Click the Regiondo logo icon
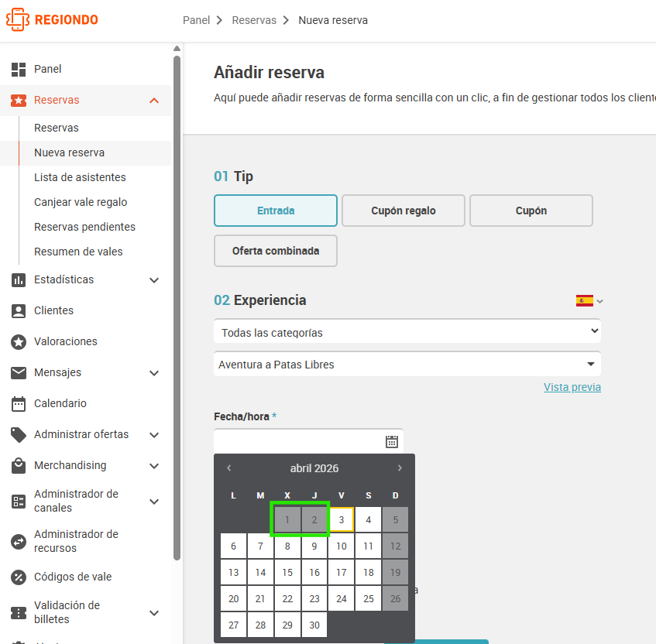This screenshot has height=644, width=656. [x=18, y=19]
